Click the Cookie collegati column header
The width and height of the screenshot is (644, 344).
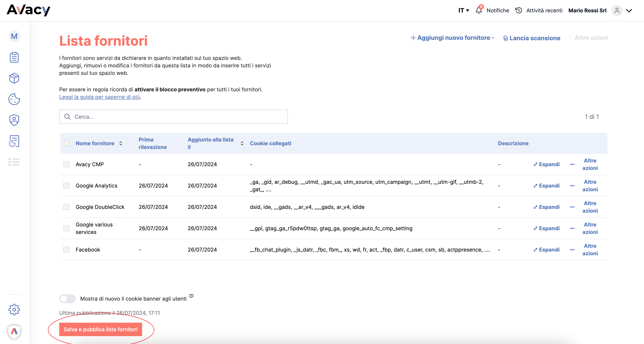pos(270,144)
